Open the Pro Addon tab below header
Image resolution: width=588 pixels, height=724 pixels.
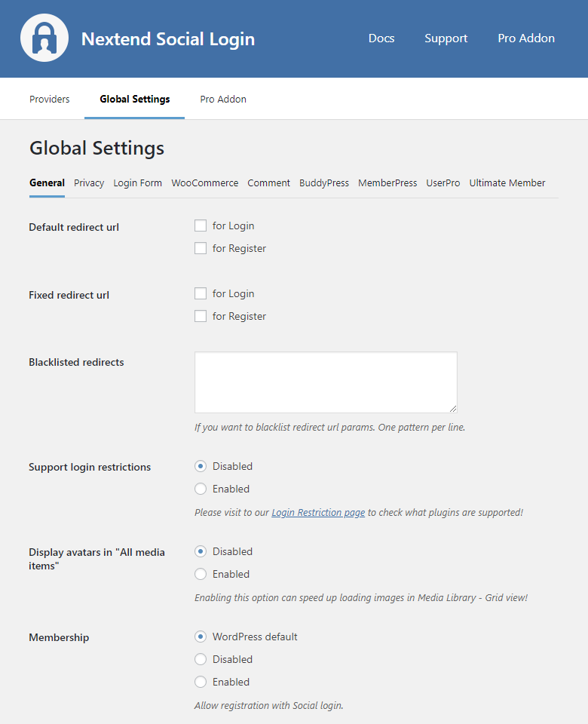click(222, 100)
